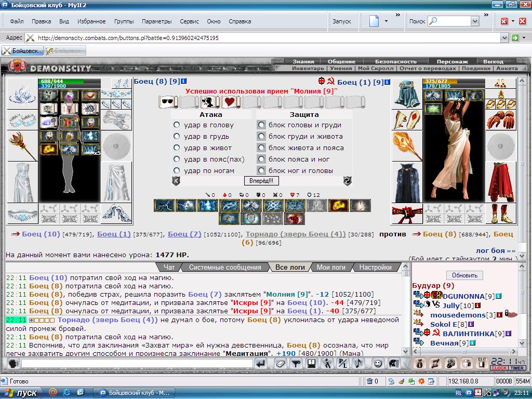The width and height of the screenshot is (532, 399).
Task: Open info icon for DGUNONNA
Action: (x=498, y=296)
